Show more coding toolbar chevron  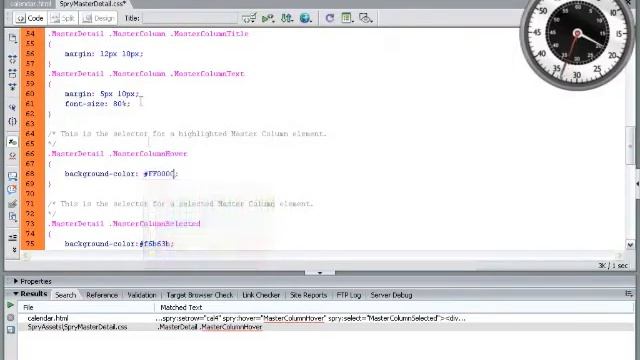(x=14, y=250)
